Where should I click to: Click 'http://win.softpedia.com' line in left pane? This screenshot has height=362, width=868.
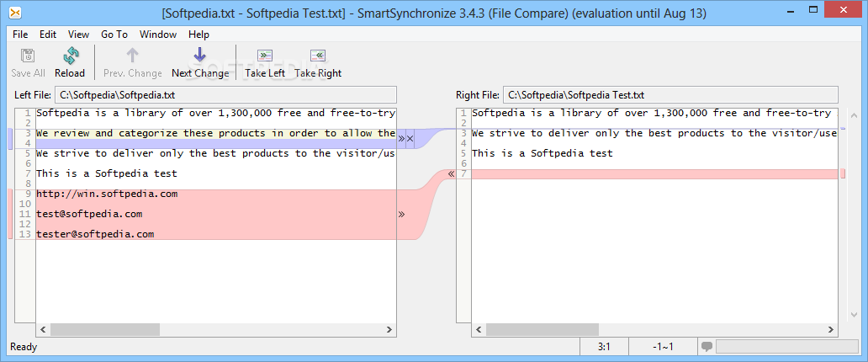[107, 194]
